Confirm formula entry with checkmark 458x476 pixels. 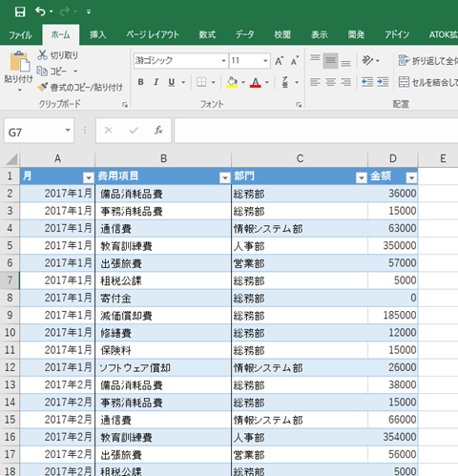(134, 131)
